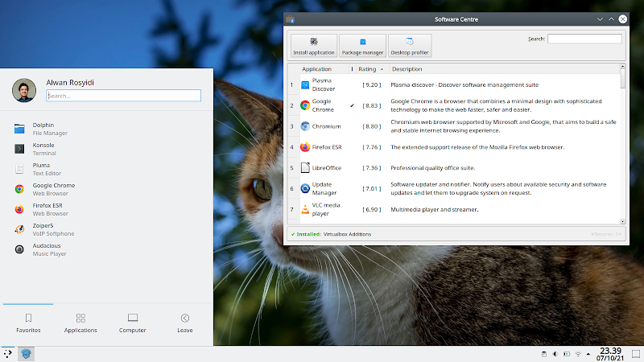Launch Audacious Music Player
Viewport: 644px width, 362px height.
coord(107,249)
